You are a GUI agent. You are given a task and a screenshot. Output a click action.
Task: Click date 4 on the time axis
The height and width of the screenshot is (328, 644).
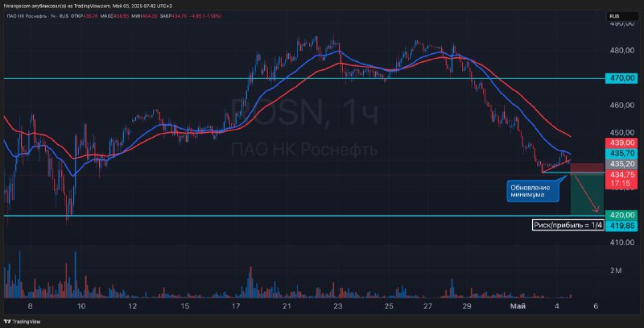556,306
